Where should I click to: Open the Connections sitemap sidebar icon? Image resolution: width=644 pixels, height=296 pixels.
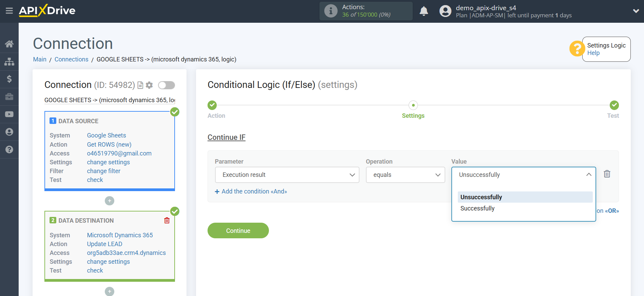click(9, 61)
